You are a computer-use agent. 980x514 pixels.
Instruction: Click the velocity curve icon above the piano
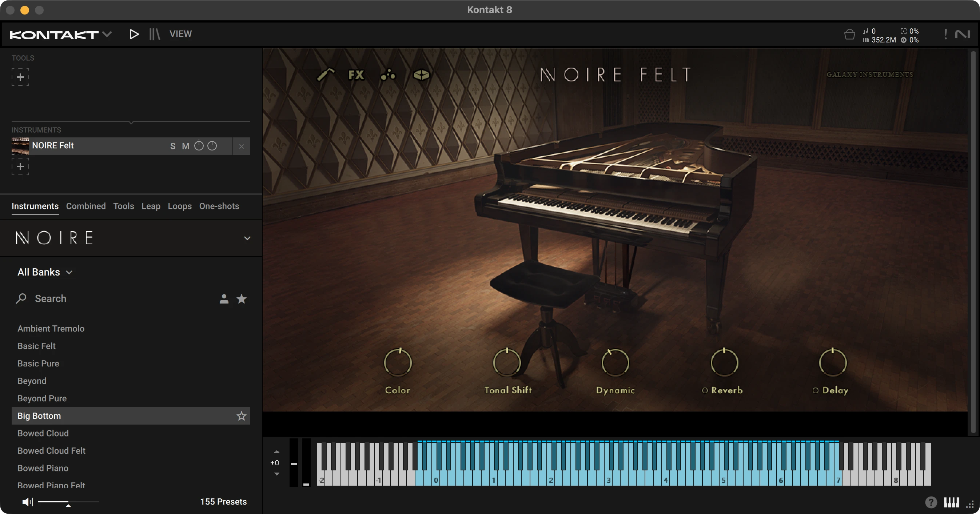(326, 75)
